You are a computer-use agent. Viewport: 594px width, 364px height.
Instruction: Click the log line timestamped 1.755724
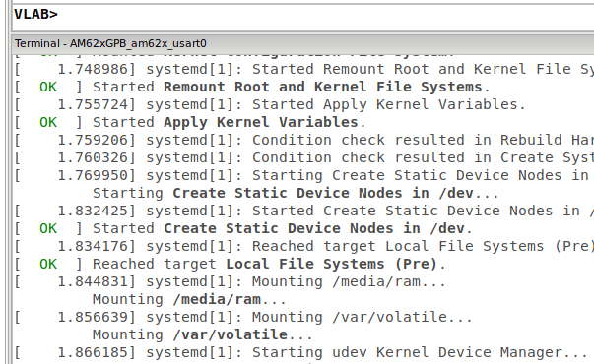(270, 105)
